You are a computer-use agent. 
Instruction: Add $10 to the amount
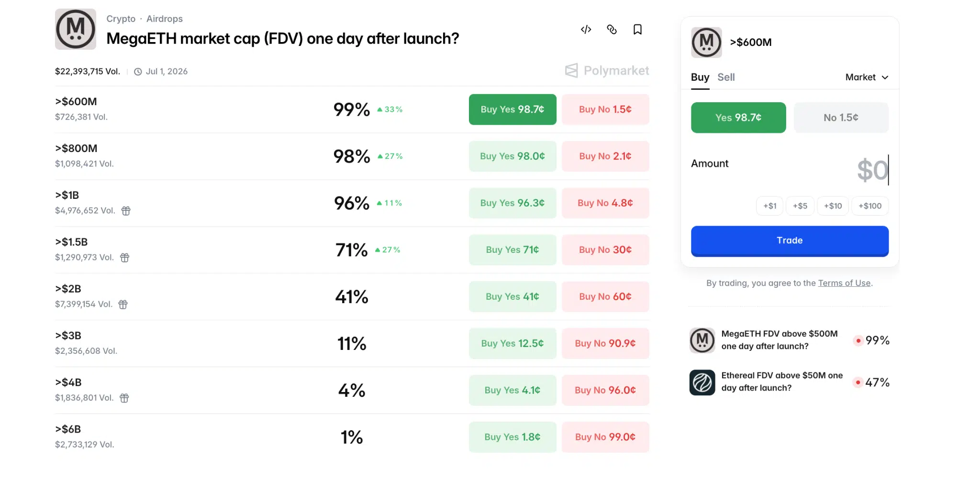point(833,206)
